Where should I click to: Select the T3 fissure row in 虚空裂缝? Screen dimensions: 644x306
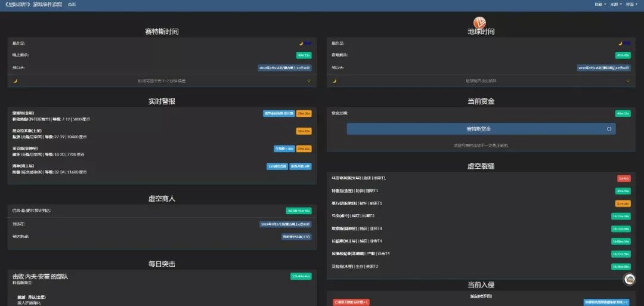(481, 216)
